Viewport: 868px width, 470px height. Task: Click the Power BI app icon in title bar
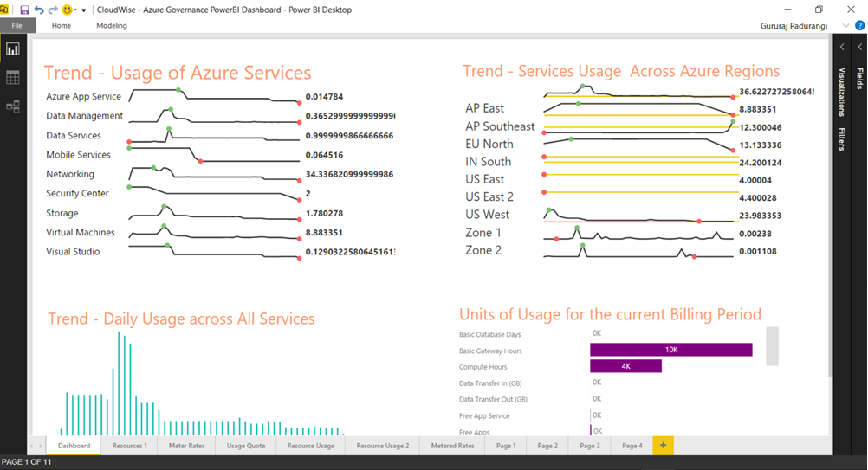tap(4, 10)
